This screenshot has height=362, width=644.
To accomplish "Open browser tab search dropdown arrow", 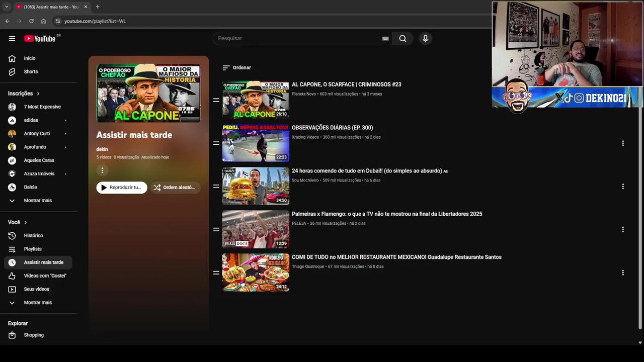I will click(7, 7).
